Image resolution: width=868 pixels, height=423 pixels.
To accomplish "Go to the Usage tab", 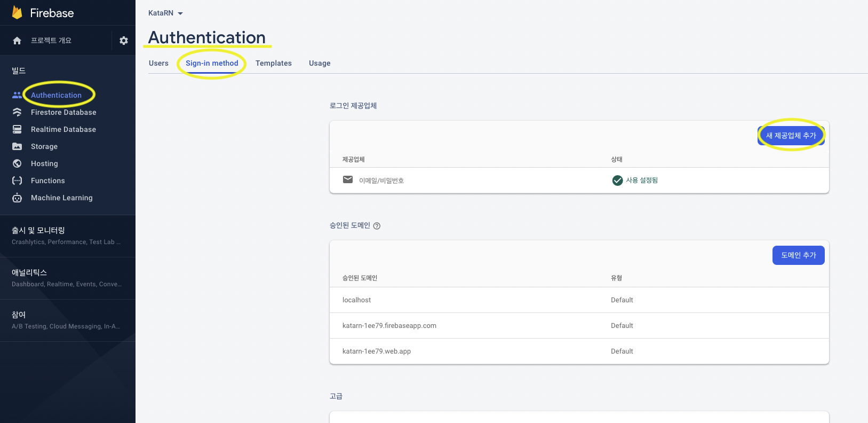I will (x=320, y=63).
